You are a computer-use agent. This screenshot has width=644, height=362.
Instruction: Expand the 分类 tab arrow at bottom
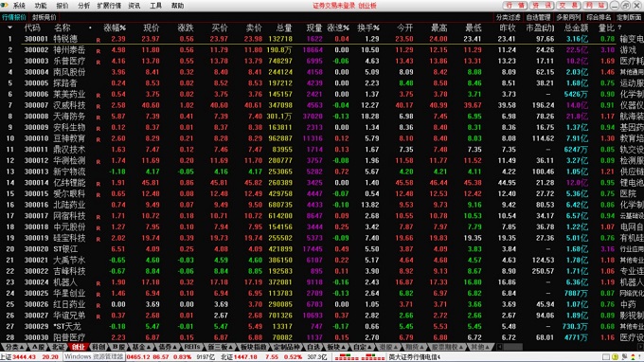14,347
